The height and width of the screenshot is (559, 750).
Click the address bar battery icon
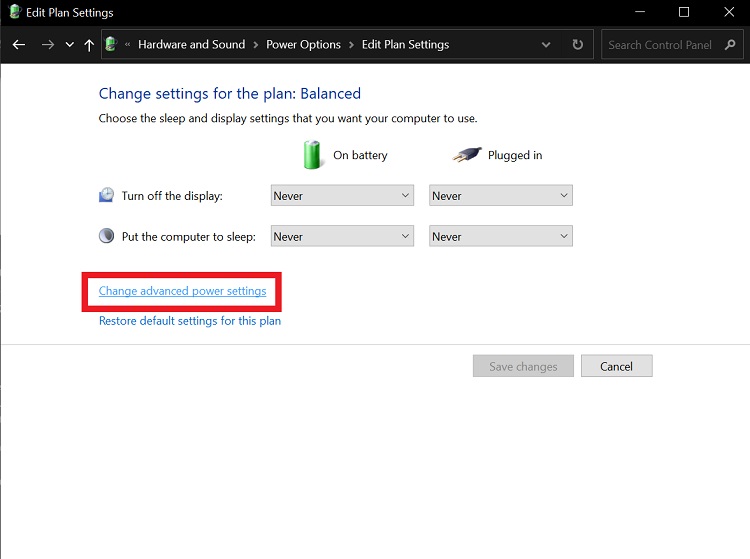click(111, 44)
